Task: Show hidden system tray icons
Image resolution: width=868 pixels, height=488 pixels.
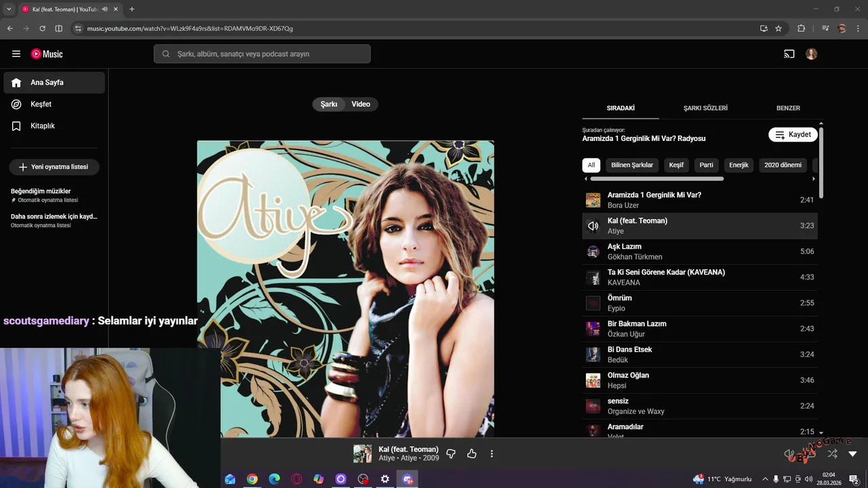Action: click(x=765, y=479)
